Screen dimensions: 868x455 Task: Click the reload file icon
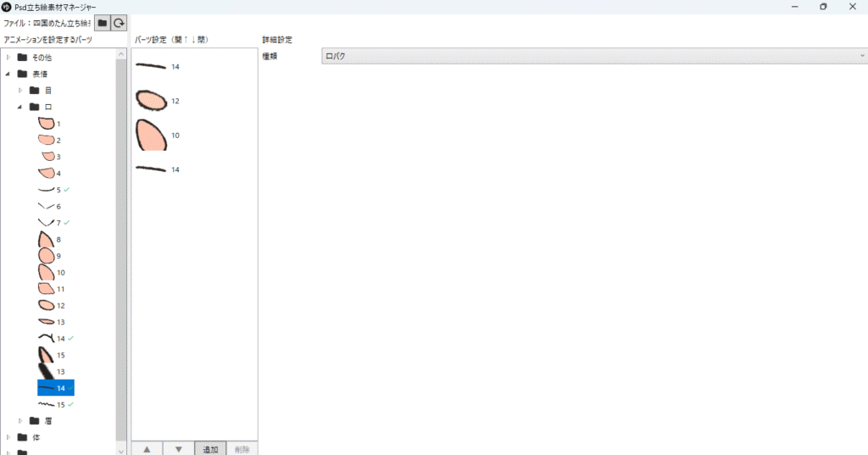click(x=120, y=23)
